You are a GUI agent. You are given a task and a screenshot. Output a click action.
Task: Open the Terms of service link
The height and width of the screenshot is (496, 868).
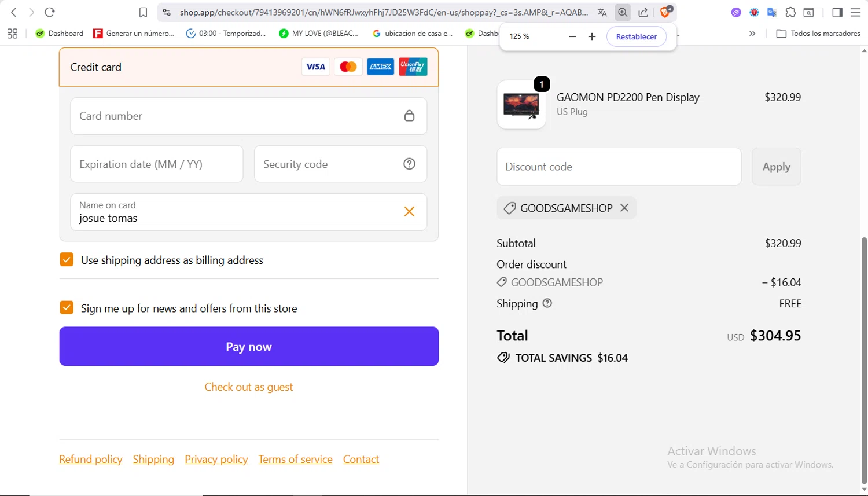295,459
